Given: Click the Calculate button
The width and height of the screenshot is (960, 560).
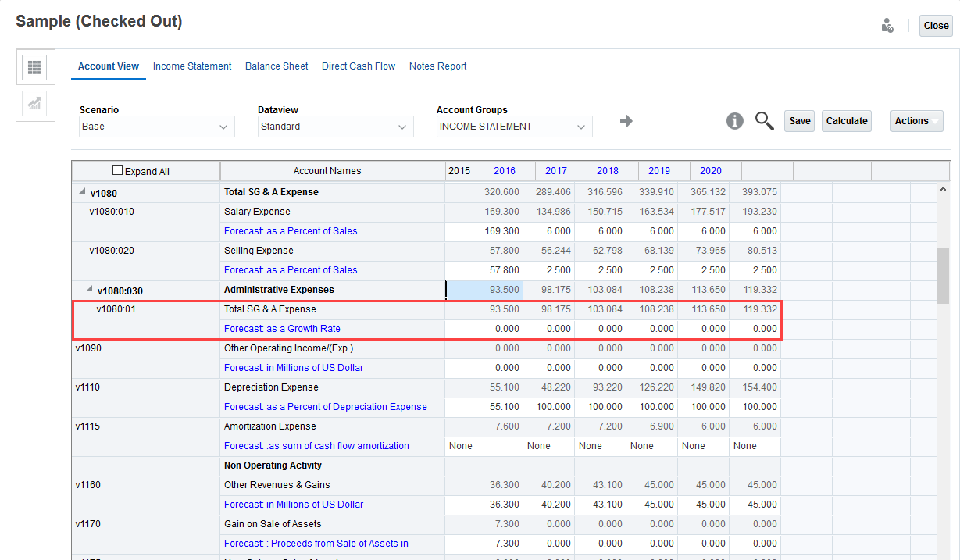Looking at the screenshot, I should point(847,121).
